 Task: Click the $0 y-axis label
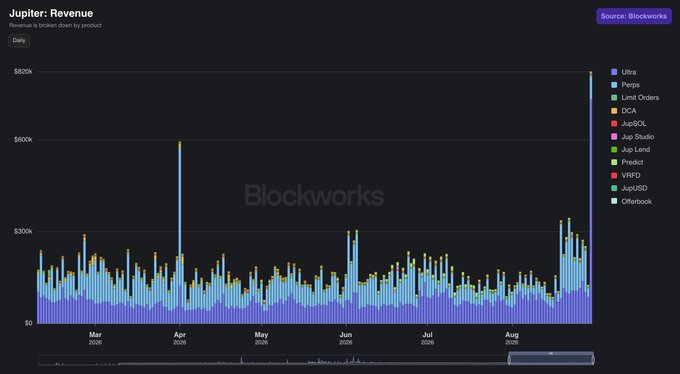click(x=28, y=323)
